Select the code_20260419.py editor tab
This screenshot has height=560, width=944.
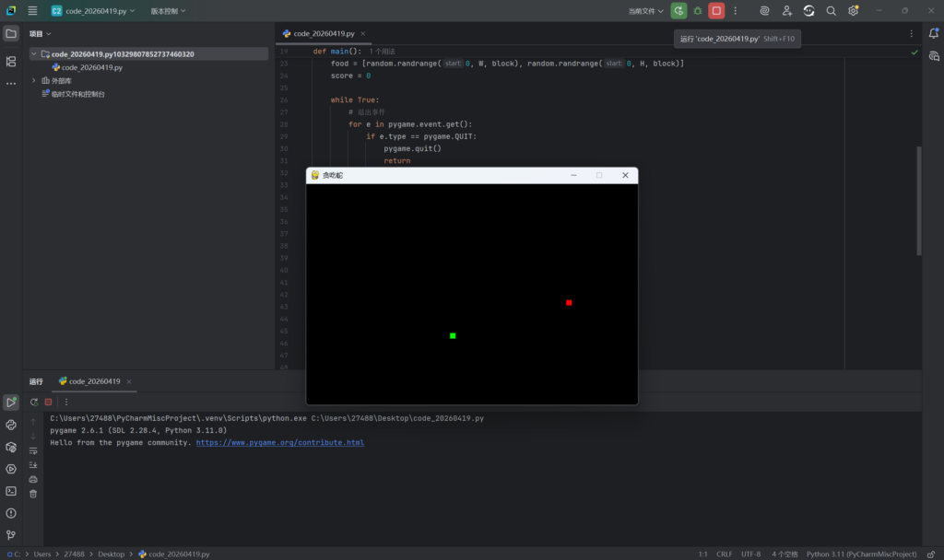(325, 33)
